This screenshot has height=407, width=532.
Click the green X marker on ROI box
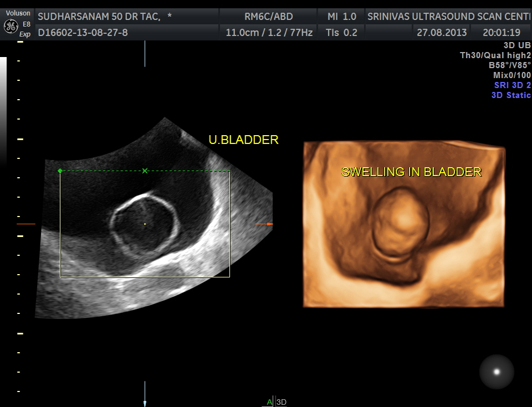[145, 171]
